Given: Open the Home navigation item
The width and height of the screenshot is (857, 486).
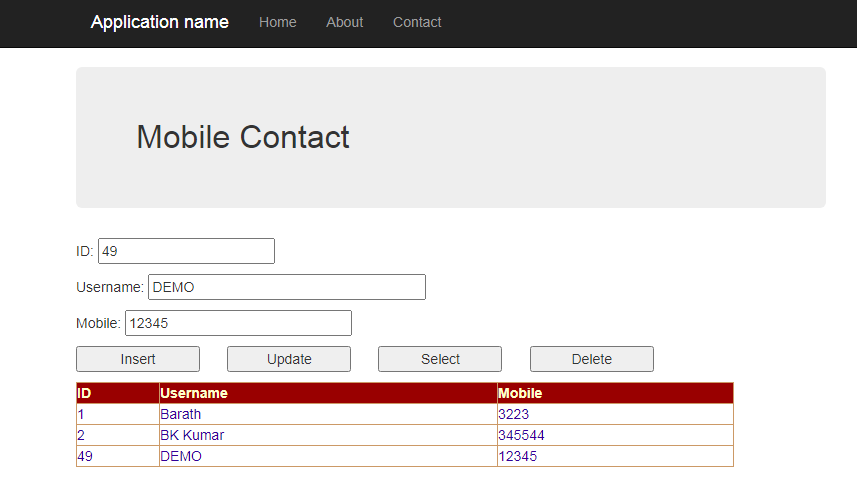Looking at the screenshot, I should pos(277,22).
